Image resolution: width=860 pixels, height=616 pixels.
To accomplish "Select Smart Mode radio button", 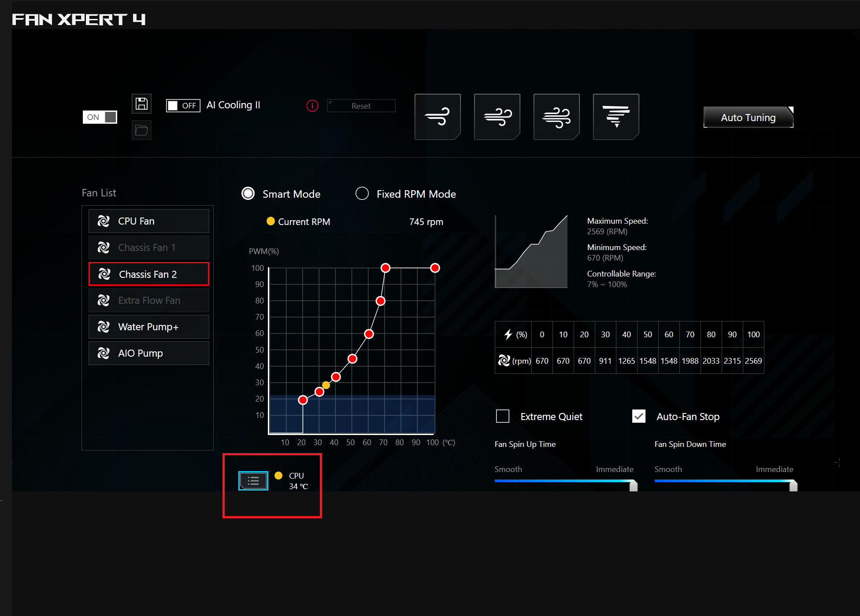I will pyautogui.click(x=248, y=194).
